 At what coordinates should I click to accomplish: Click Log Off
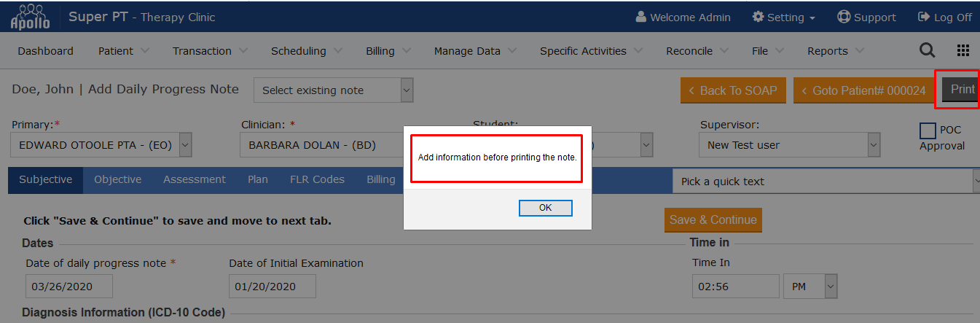click(944, 17)
